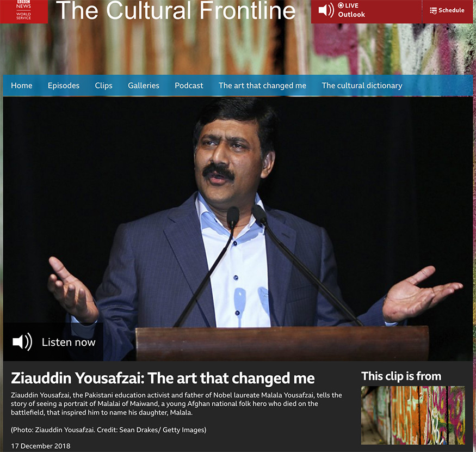Click the Listen now speaker icon
The height and width of the screenshot is (452, 476).
point(22,342)
